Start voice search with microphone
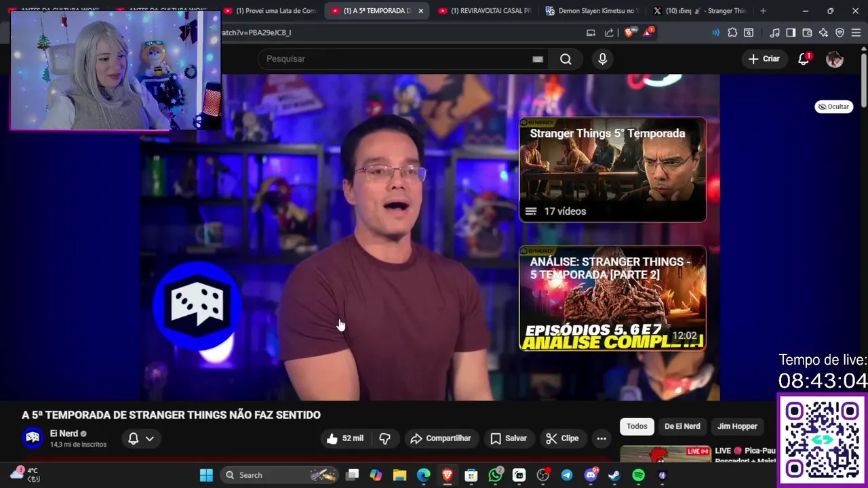Viewport: 868px width, 488px height. [602, 59]
